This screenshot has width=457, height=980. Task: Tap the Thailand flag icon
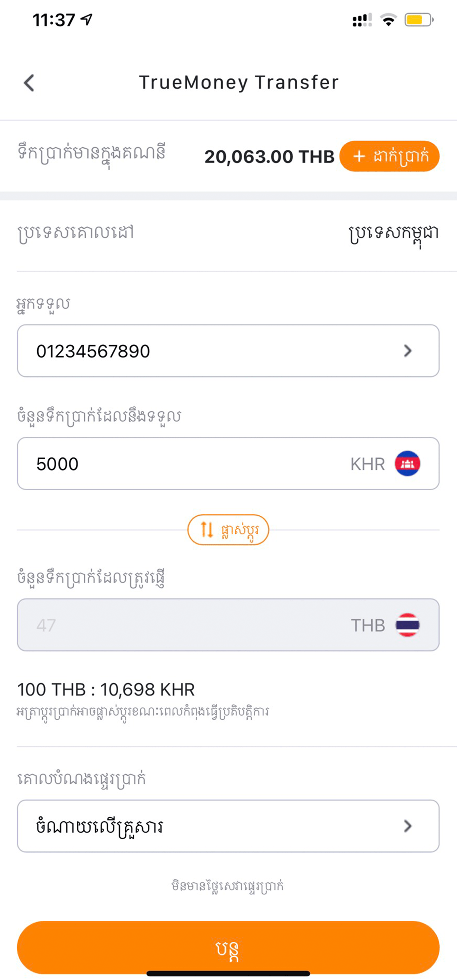[407, 625]
